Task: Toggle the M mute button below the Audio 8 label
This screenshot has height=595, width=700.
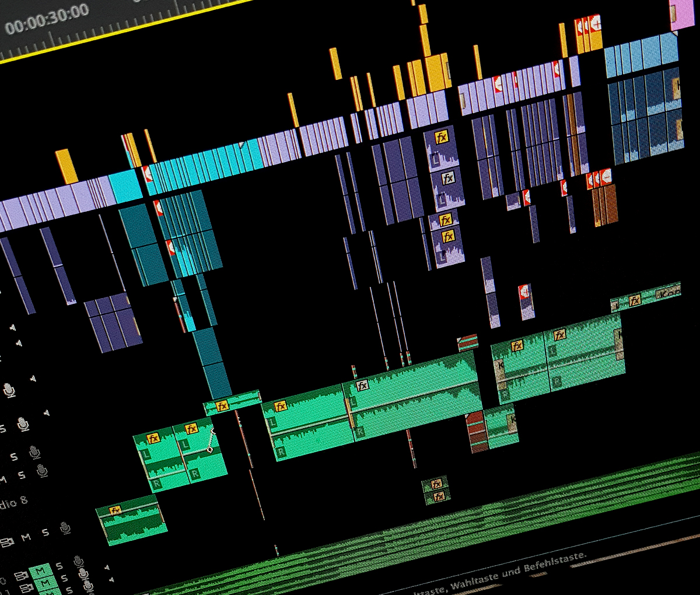Action: click(x=26, y=537)
